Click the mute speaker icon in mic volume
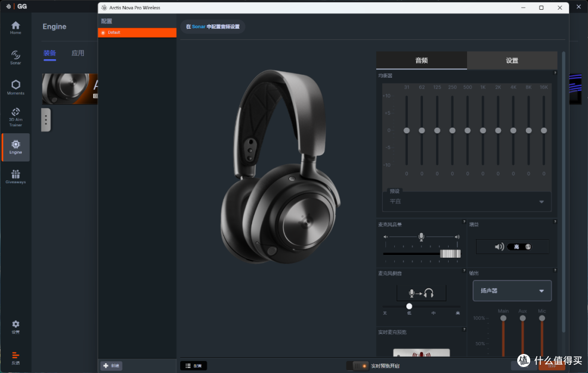The height and width of the screenshot is (373, 588). (385, 237)
